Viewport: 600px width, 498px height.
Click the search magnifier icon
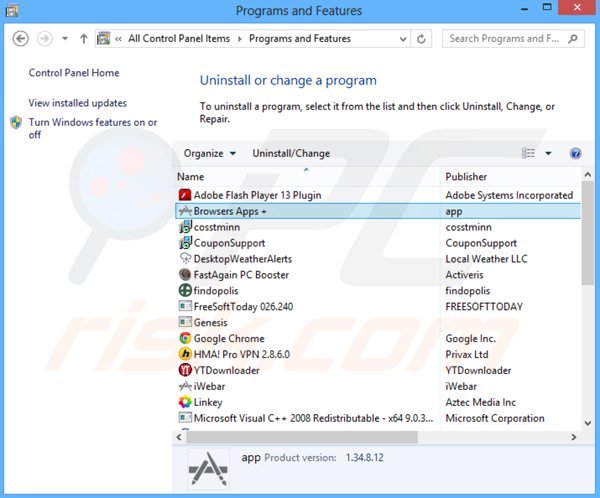573,39
